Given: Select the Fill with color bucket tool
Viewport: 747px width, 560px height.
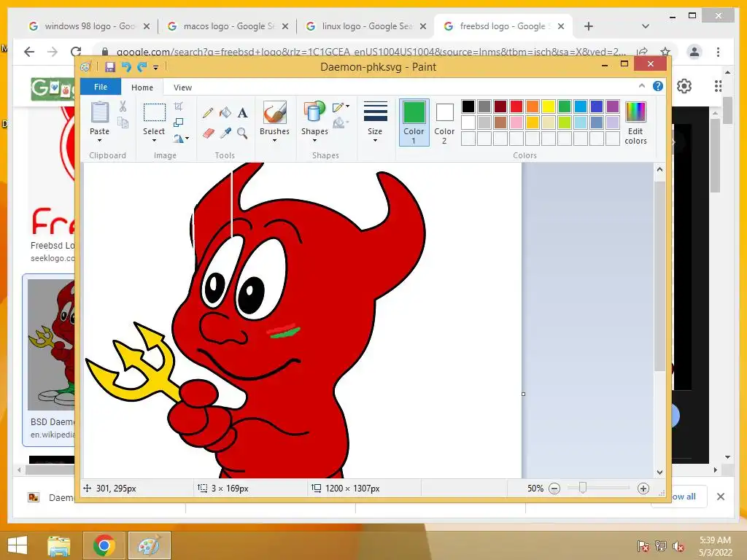Looking at the screenshot, I should coord(225,113).
